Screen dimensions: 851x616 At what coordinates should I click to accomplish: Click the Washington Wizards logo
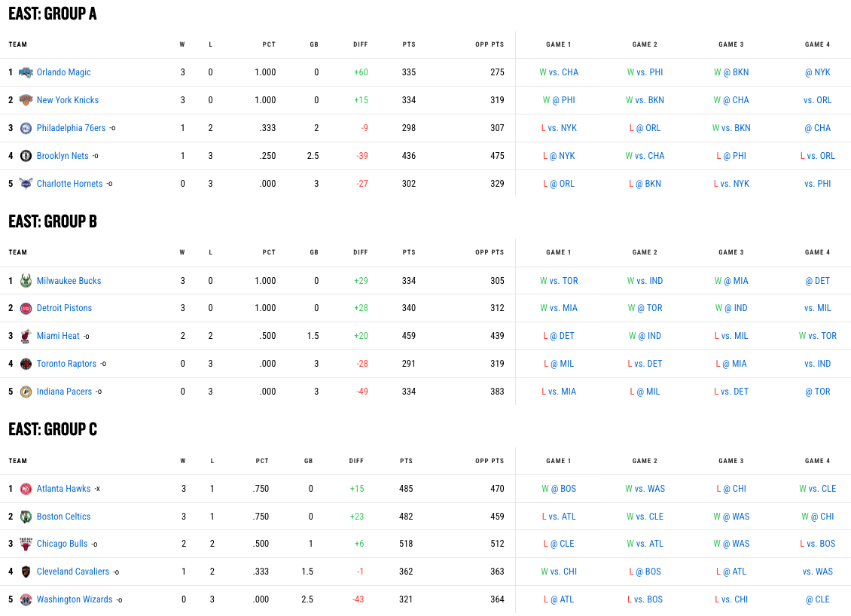coord(26,599)
